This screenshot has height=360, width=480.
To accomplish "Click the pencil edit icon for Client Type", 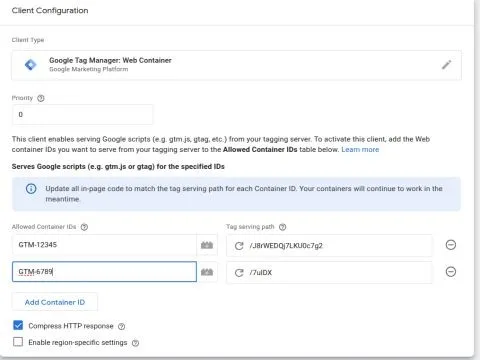I will click(x=446, y=65).
